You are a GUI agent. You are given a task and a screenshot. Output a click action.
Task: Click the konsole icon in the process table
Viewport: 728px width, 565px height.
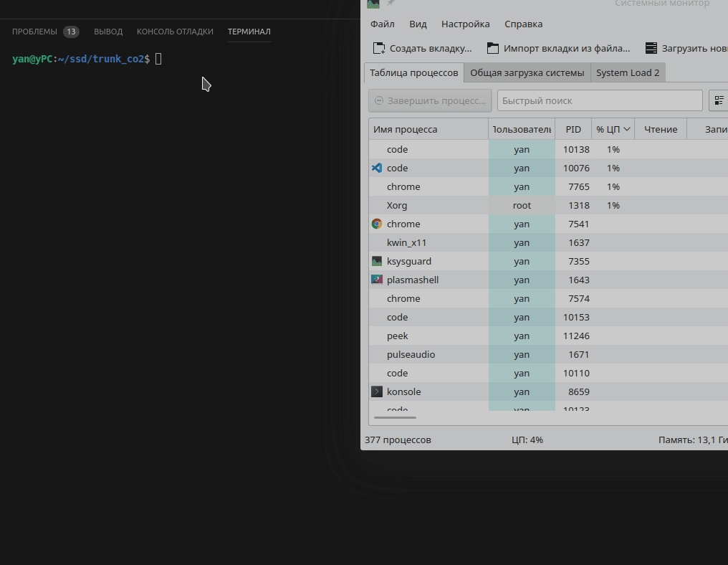tap(376, 391)
